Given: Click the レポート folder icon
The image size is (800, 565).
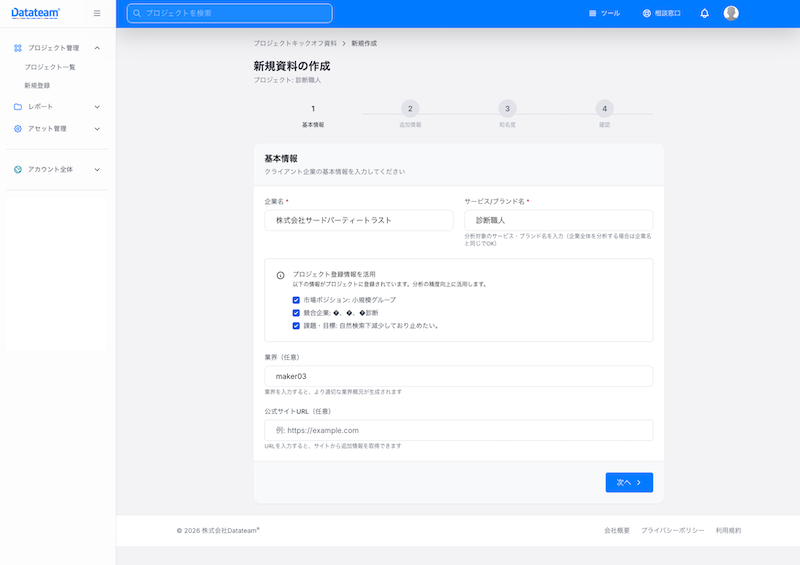Looking at the screenshot, I should 18,107.
